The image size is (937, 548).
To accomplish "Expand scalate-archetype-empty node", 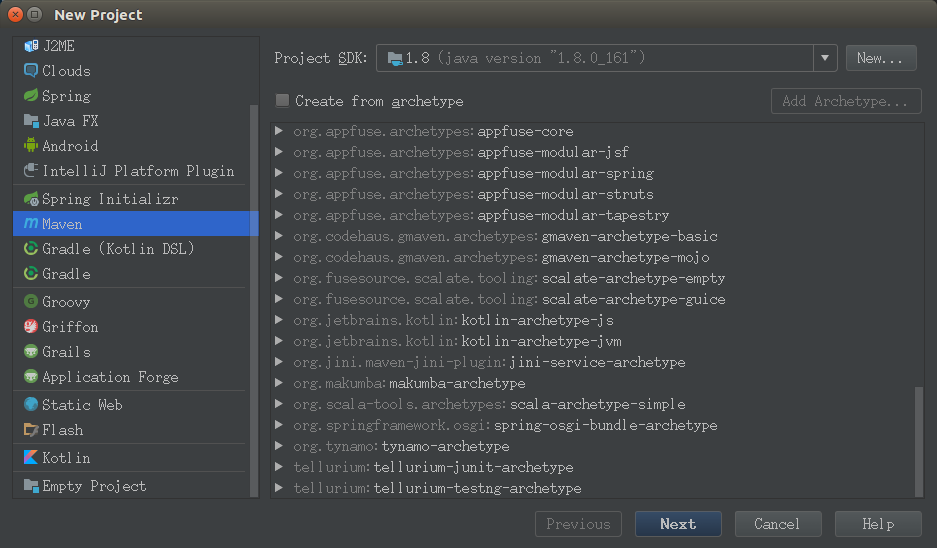I will coord(279,278).
